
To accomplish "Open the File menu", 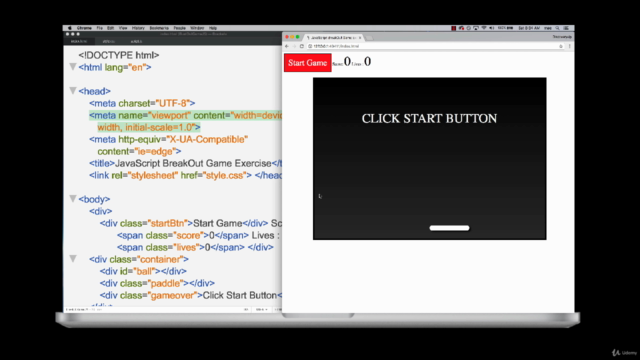I will (x=100, y=28).
